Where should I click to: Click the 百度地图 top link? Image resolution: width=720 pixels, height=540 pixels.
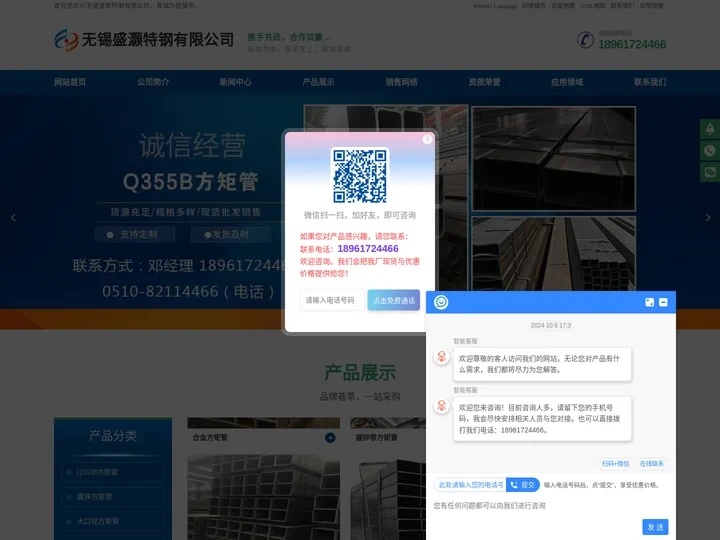click(x=562, y=6)
